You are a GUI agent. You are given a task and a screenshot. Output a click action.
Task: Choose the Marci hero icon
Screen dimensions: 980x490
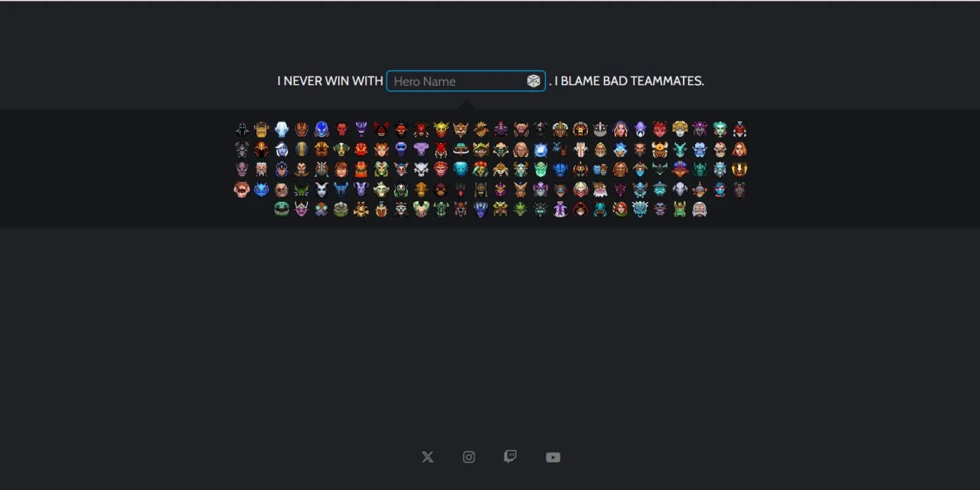(x=341, y=169)
